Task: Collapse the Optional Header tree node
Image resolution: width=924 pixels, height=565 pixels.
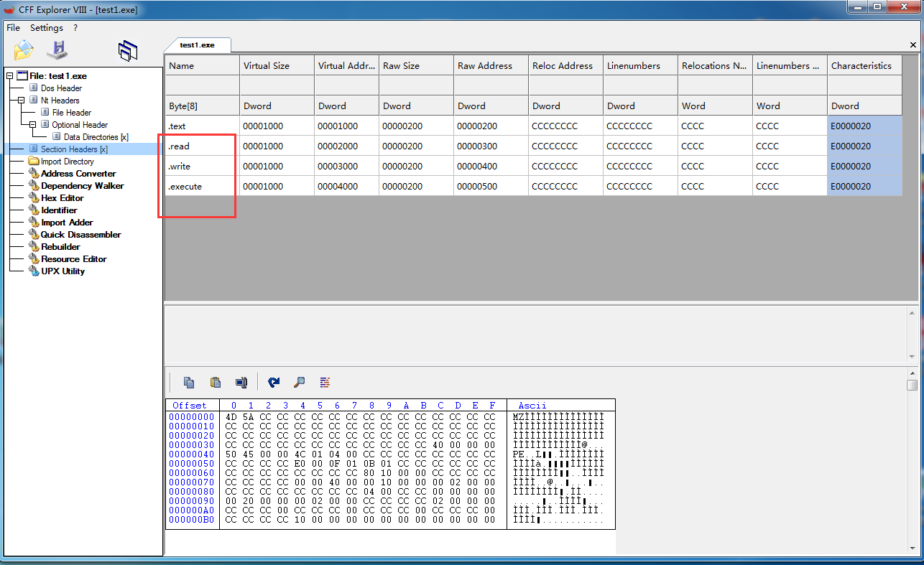Action: pyautogui.click(x=33, y=125)
